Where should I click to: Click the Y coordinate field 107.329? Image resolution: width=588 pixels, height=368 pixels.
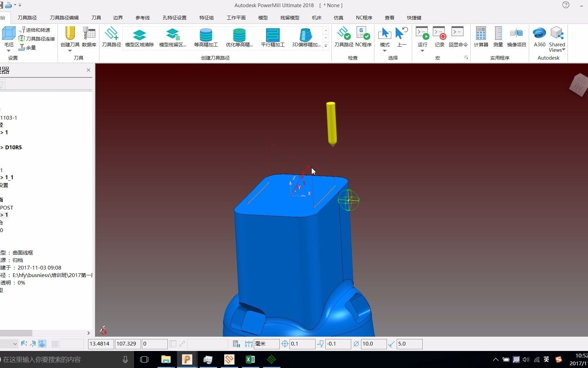click(128, 344)
